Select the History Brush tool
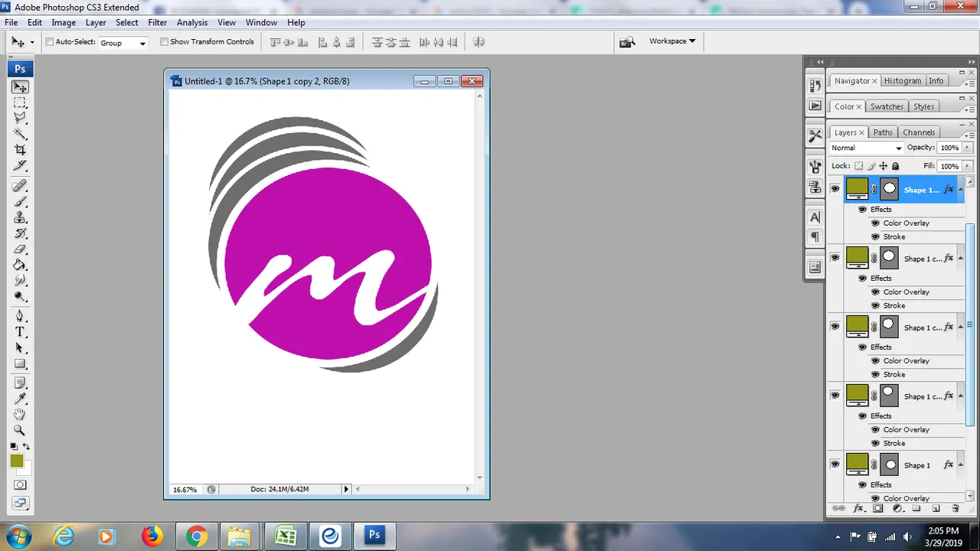The height and width of the screenshot is (551, 980). click(x=20, y=233)
